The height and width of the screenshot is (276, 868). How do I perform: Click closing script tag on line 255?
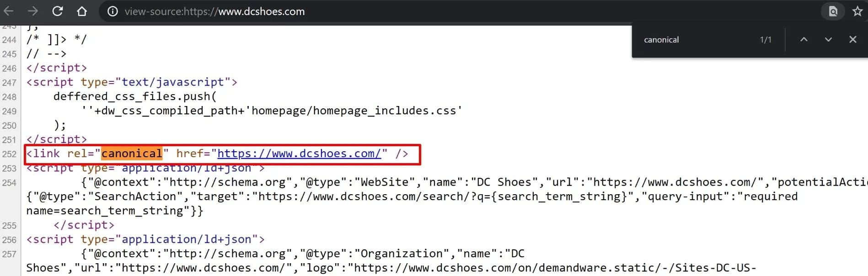click(x=84, y=225)
